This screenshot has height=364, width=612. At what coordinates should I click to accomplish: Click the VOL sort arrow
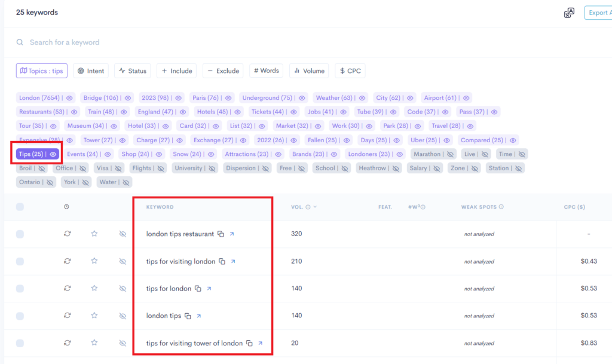314,206
